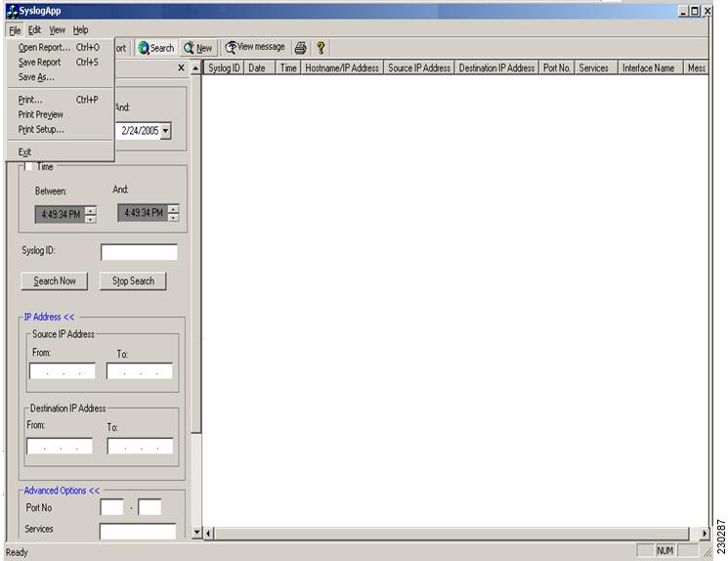The width and height of the screenshot is (728, 561).
Task: Click horizontal scrollbar left arrow
Action: click(x=208, y=533)
